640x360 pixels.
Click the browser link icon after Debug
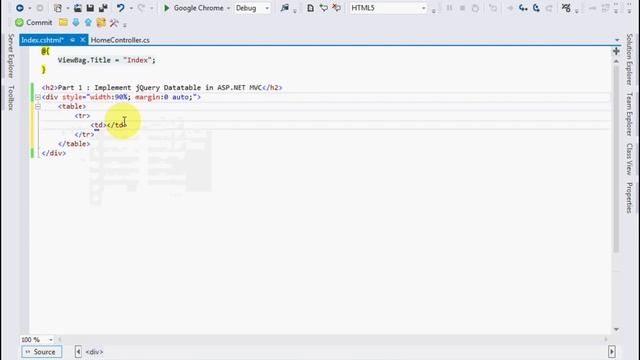tap(284, 8)
